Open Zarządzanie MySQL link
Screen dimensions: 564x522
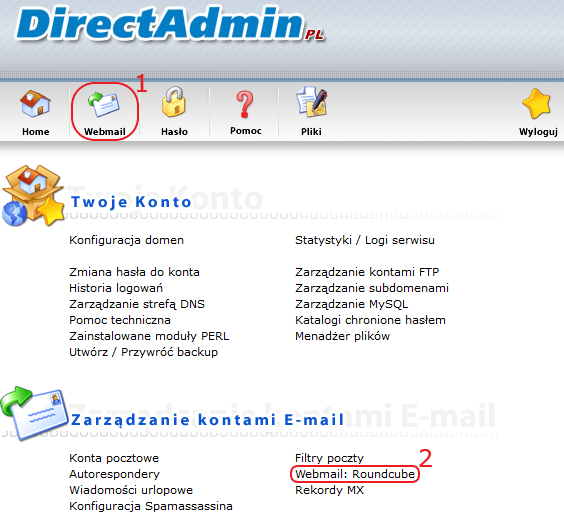(351, 304)
